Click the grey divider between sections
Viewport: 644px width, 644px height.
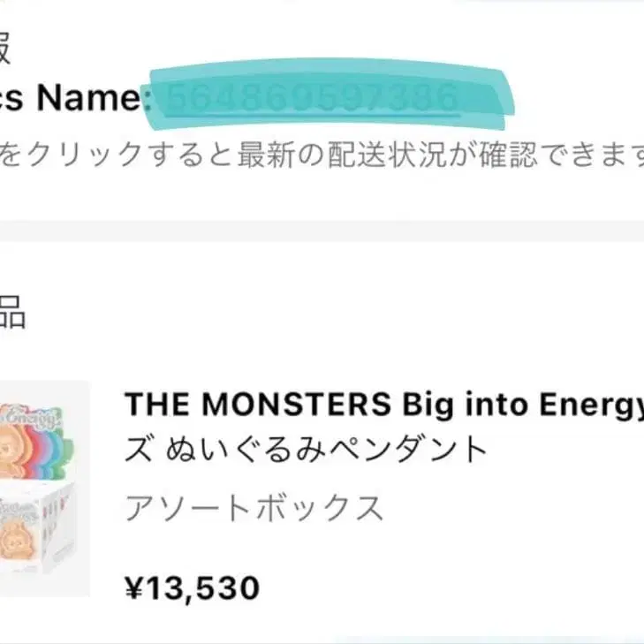322,231
